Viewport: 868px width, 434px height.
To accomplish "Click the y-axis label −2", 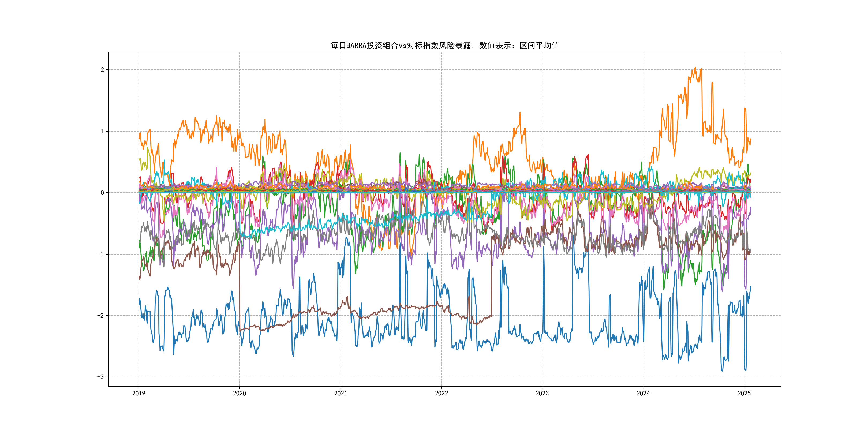I will (x=100, y=316).
